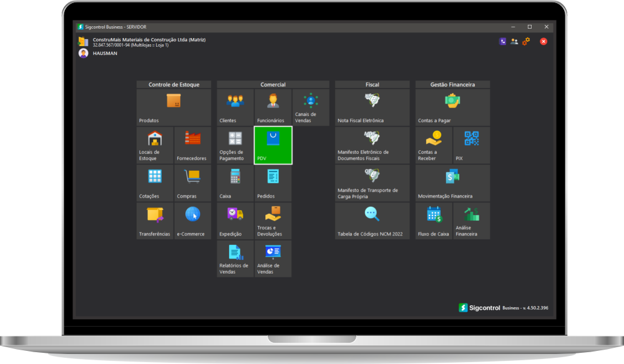Screen dimensions: 624x364
Task: Select the Controle de Estoque section header
Action: click(x=173, y=85)
